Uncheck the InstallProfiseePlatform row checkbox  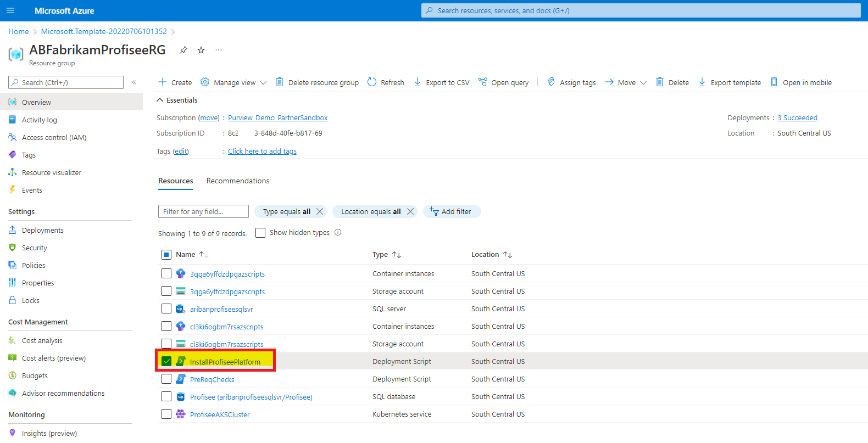tap(166, 361)
